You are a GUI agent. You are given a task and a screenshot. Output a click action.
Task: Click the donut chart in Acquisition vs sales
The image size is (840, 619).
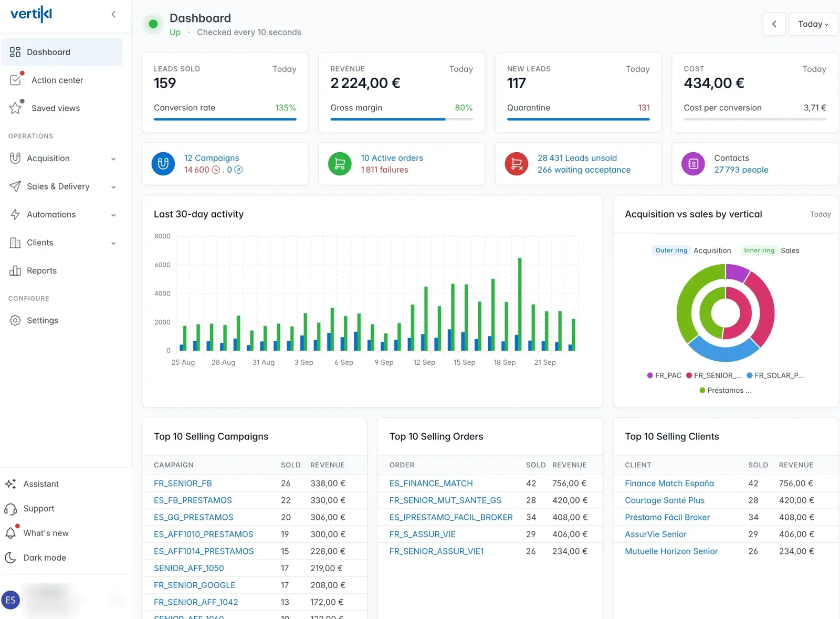click(x=726, y=313)
